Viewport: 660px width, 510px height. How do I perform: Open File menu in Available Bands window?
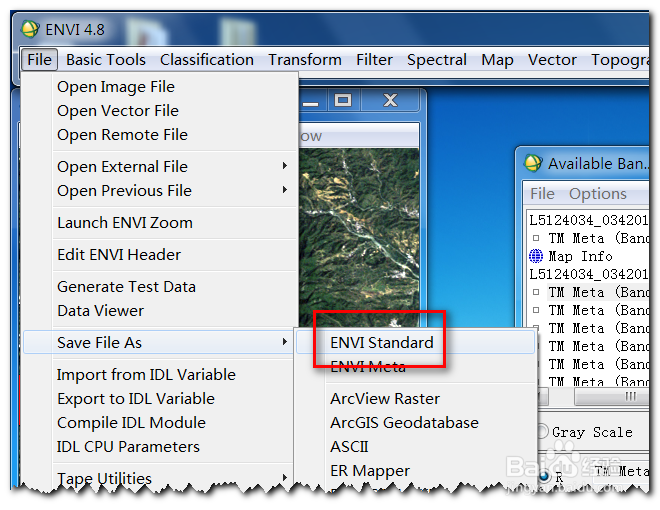tap(542, 194)
